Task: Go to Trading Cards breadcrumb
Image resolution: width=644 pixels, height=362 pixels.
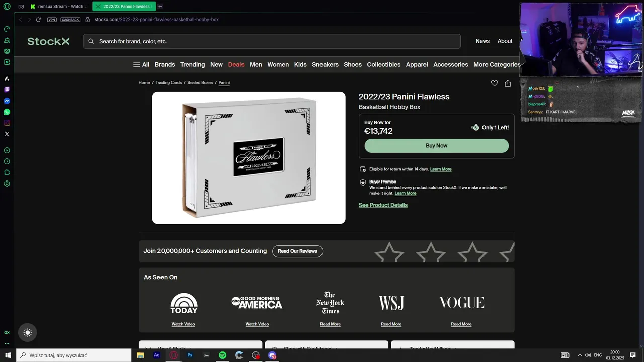Action: point(169,83)
